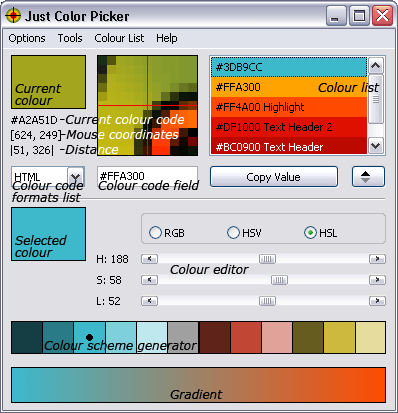Open the Options menu

pos(27,38)
